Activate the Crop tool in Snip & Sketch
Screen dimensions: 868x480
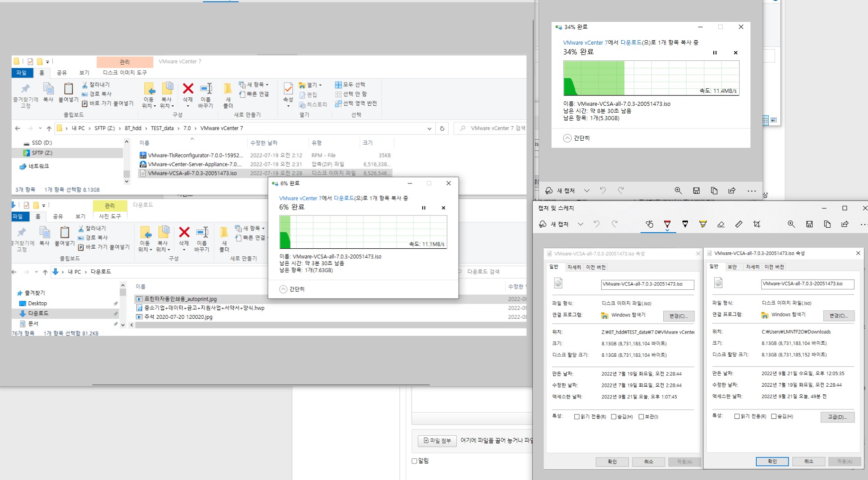tap(757, 224)
